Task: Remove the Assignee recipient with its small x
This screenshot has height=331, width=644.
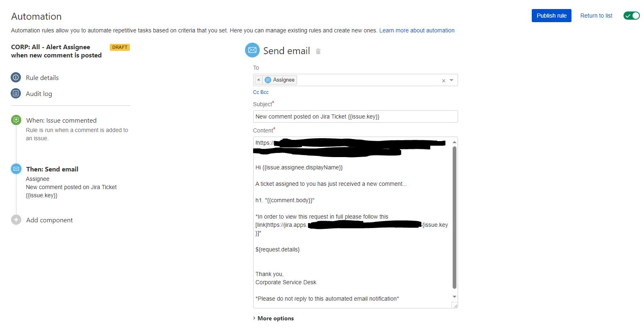Action: 259,80
